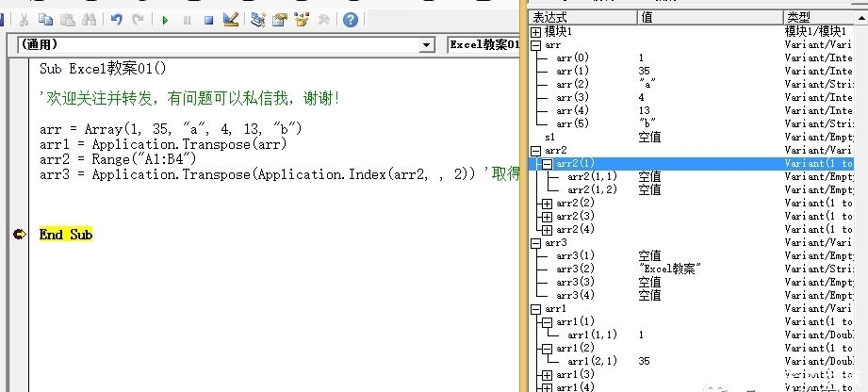Image resolution: width=868 pixels, height=392 pixels.
Task: Click the Cut scissors icon in toolbar
Action: pos(24,20)
